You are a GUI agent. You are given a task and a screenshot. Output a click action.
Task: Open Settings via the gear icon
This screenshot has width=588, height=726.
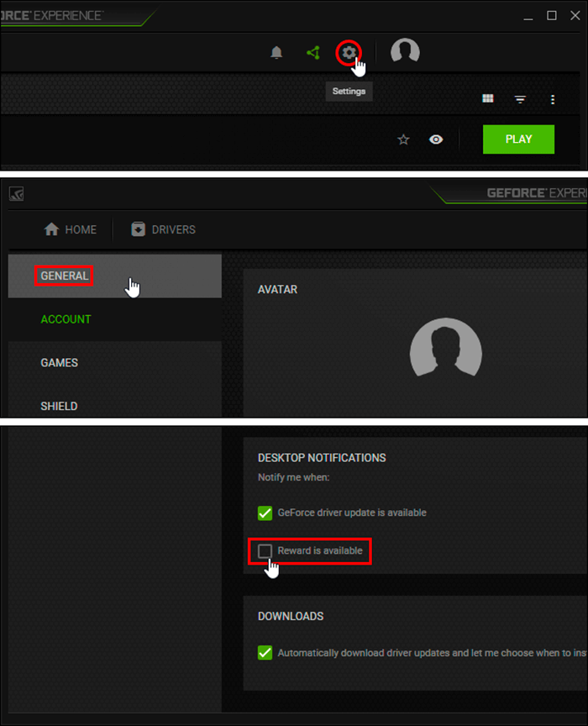[349, 53]
